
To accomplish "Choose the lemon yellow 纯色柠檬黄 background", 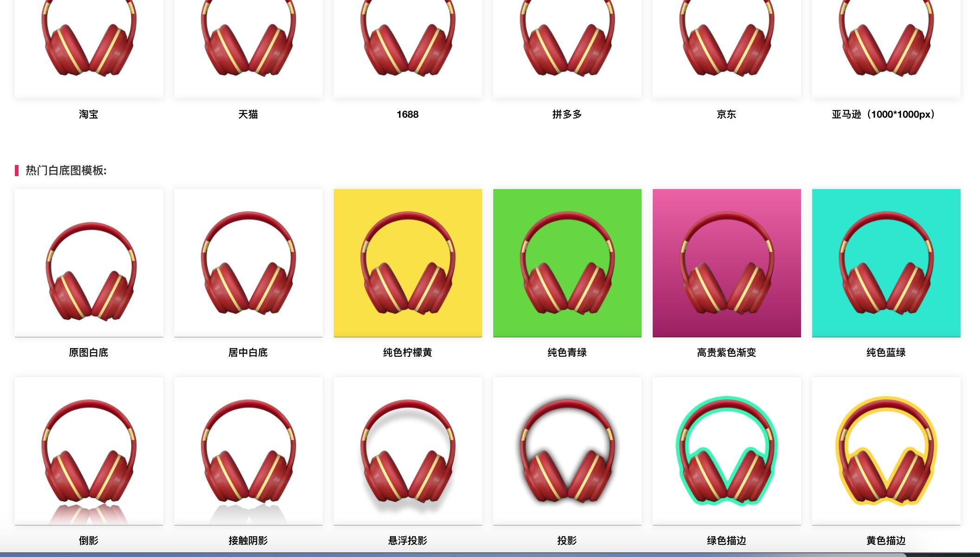I will pyautogui.click(x=407, y=263).
